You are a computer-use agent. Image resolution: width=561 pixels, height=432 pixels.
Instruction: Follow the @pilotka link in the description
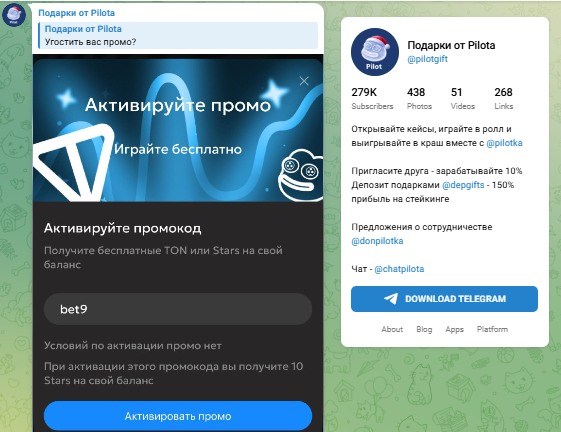504,143
